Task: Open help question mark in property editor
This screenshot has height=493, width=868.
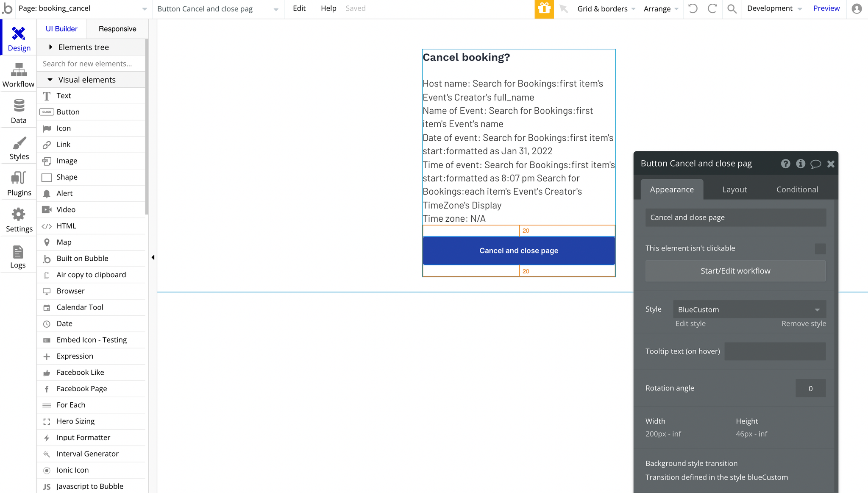Action: pyautogui.click(x=785, y=164)
